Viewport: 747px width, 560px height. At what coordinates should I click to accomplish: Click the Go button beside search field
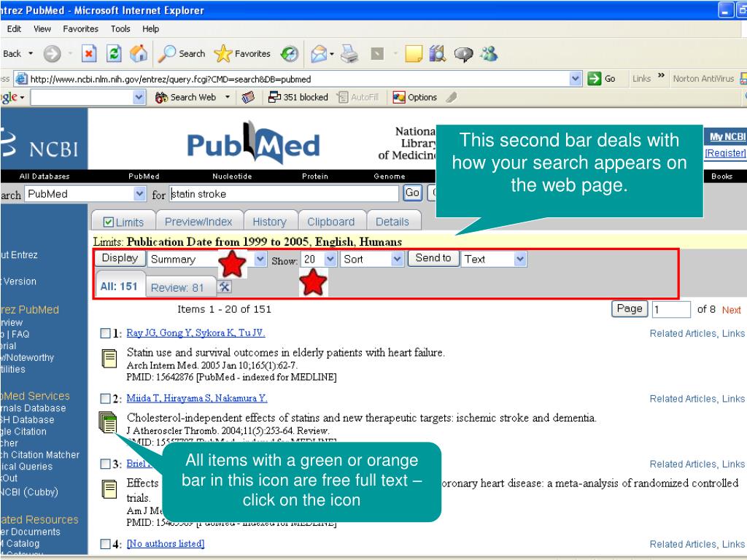pyautogui.click(x=412, y=192)
